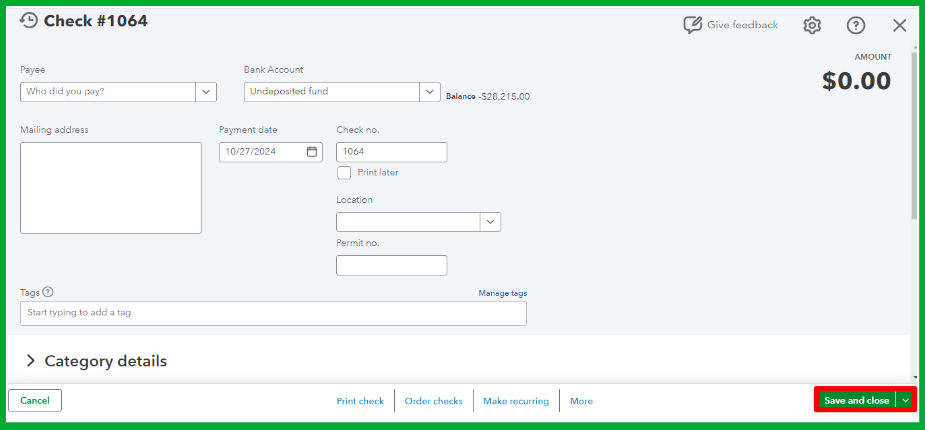925x430 pixels.
Task: Close the check form with X
Action: pyautogui.click(x=900, y=25)
